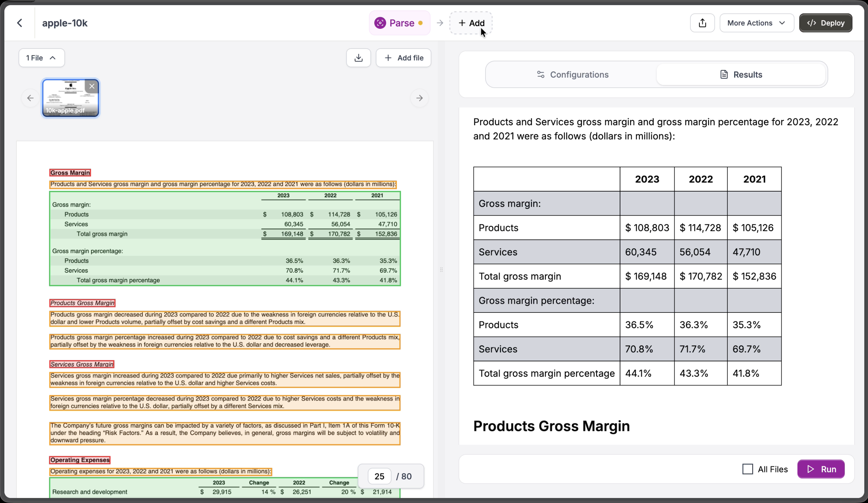Click the play icon on Run button
Screen dimensions: 868x503
[x=810, y=469]
